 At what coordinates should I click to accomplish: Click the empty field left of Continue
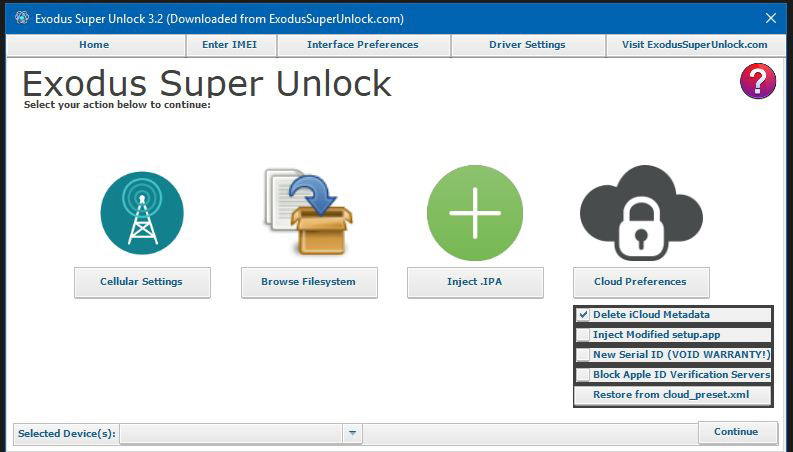(531, 433)
